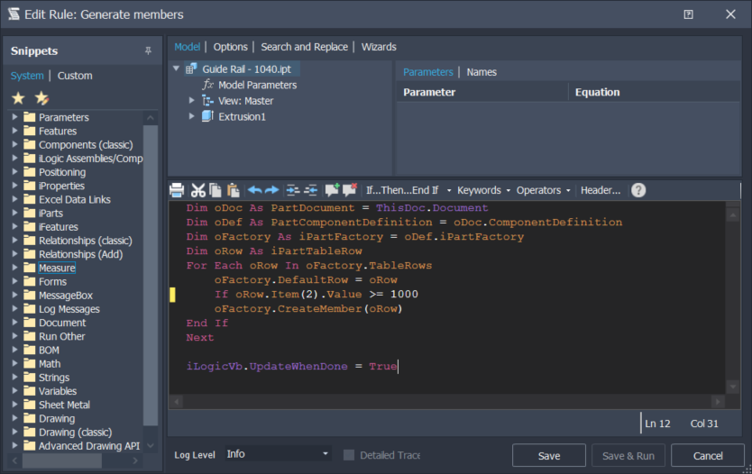Click the Sheet Metal folder icon
Screen dimensions: 752x474
pos(30,404)
